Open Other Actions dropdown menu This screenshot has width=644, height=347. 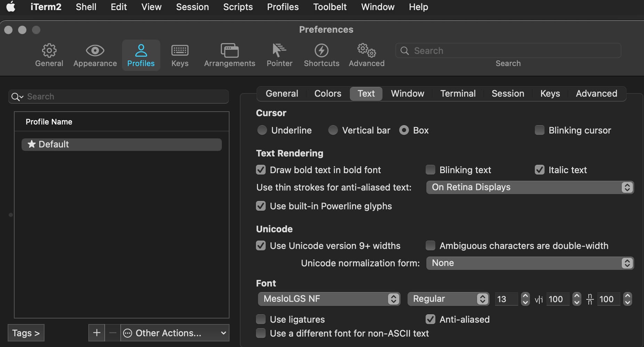click(x=175, y=333)
